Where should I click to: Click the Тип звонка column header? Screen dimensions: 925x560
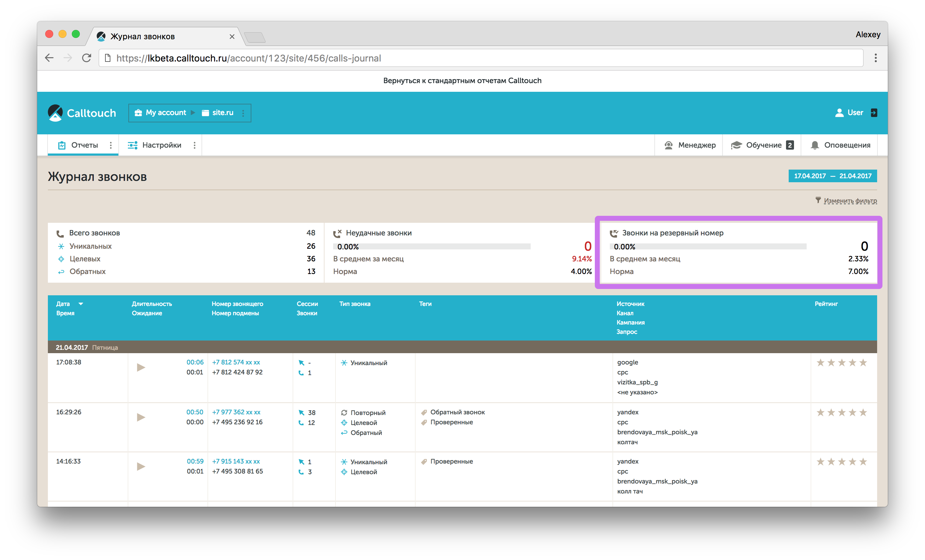(355, 304)
